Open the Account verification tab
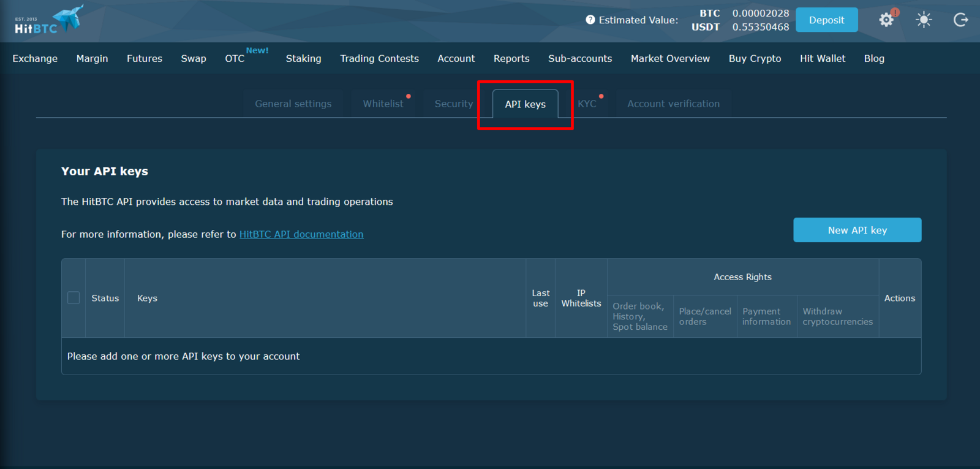 [673, 104]
